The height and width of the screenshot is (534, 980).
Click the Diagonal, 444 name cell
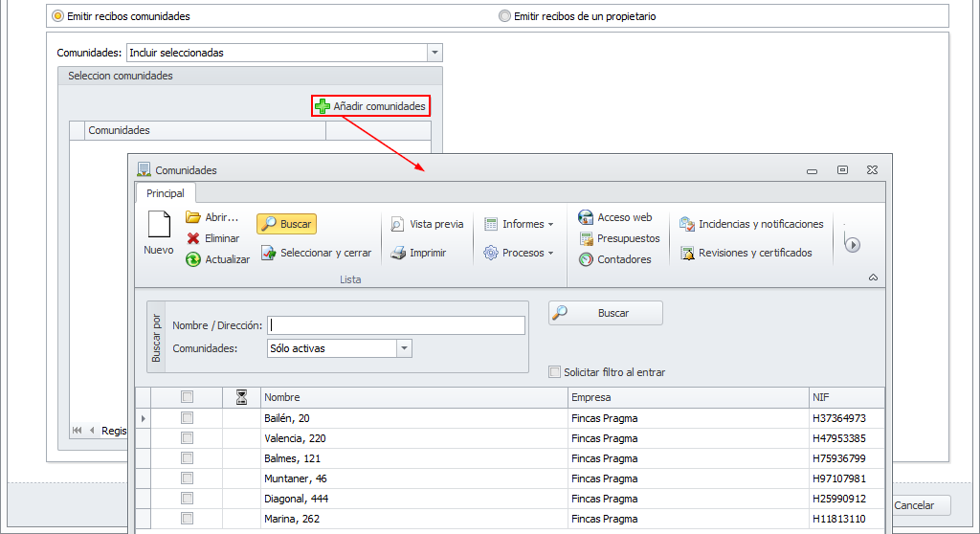click(413, 499)
